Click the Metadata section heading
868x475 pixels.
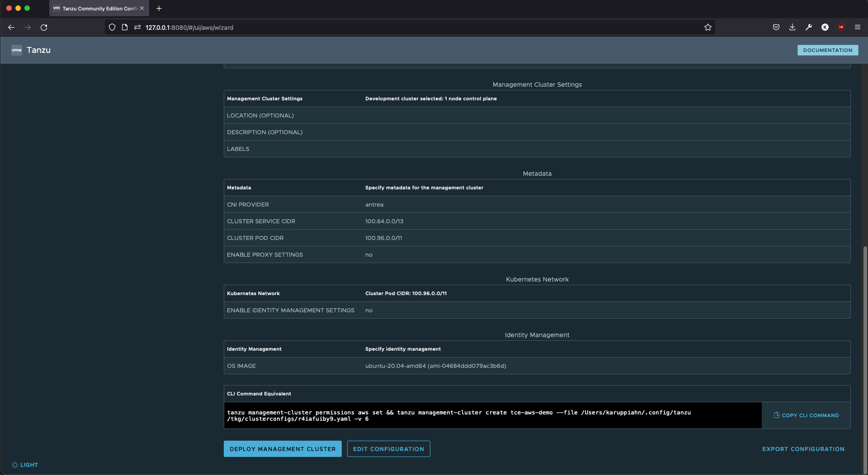pos(537,174)
